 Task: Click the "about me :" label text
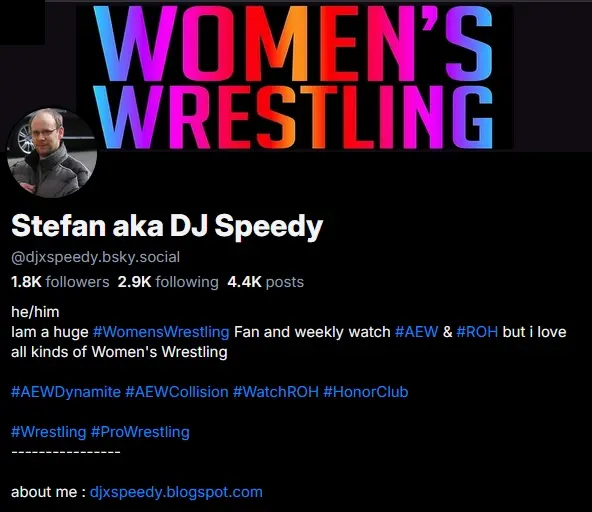click(x=49, y=492)
